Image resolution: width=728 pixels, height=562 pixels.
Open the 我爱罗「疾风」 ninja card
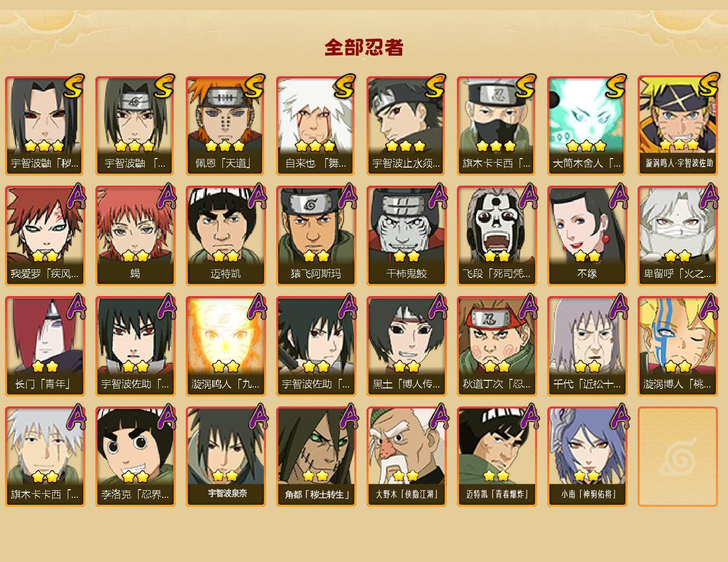point(45,236)
